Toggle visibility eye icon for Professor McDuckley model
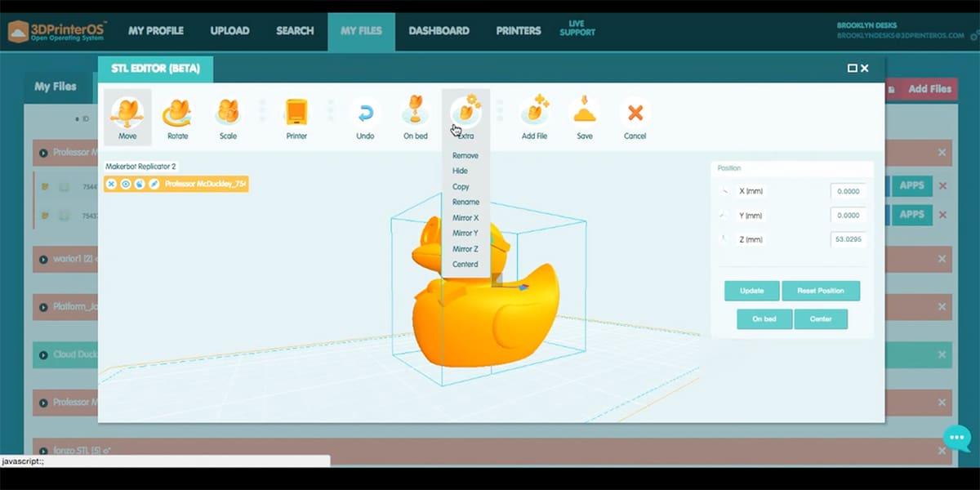The image size is (980, 490). tap(126, 185)
